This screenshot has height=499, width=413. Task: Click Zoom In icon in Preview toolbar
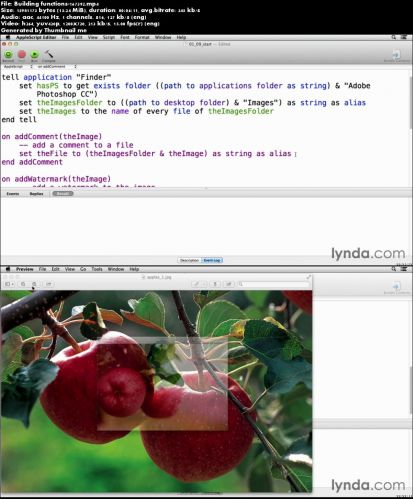pos(34,284)
